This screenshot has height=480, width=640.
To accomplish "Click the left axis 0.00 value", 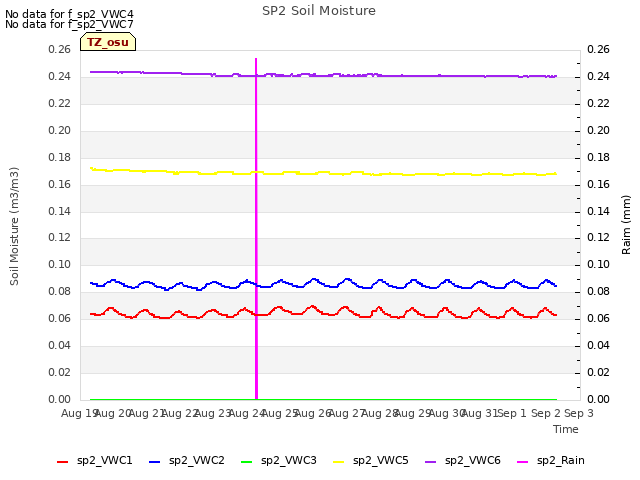I will [x=60, y=399].
